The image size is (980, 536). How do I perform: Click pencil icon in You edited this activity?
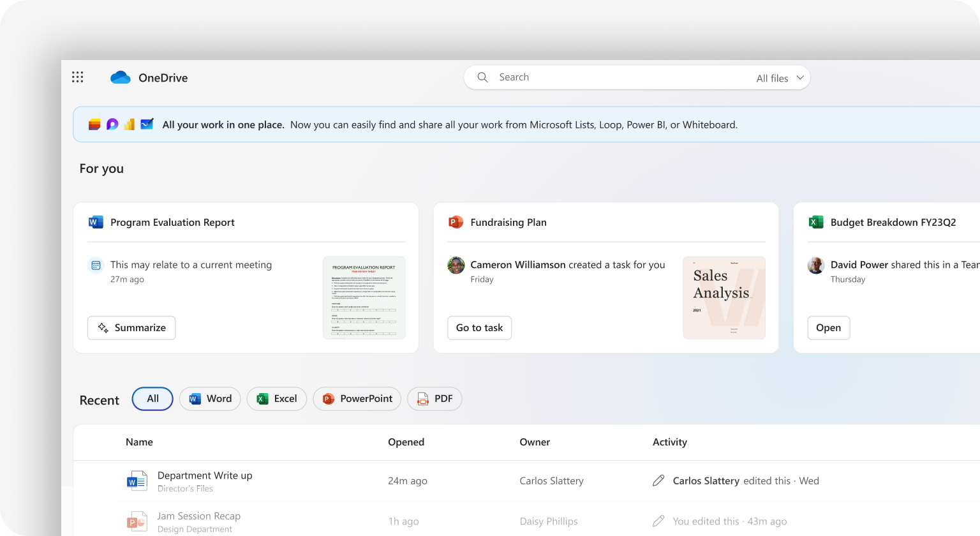[x=658, y=521]
